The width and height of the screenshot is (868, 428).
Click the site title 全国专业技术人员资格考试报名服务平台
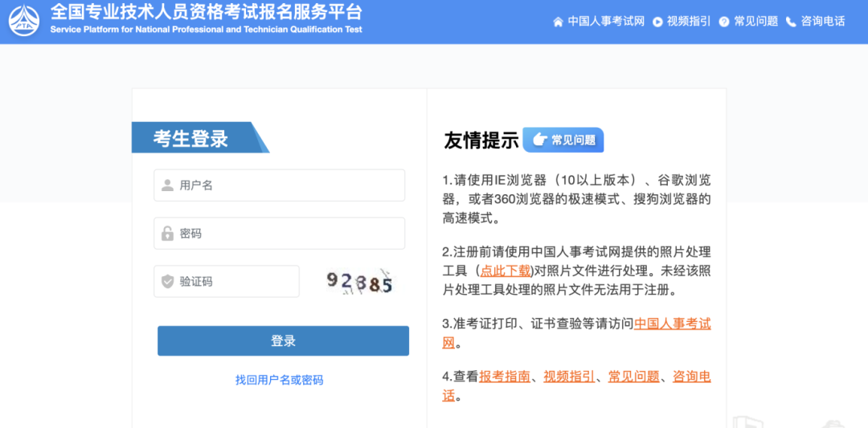tap(206, 11)
